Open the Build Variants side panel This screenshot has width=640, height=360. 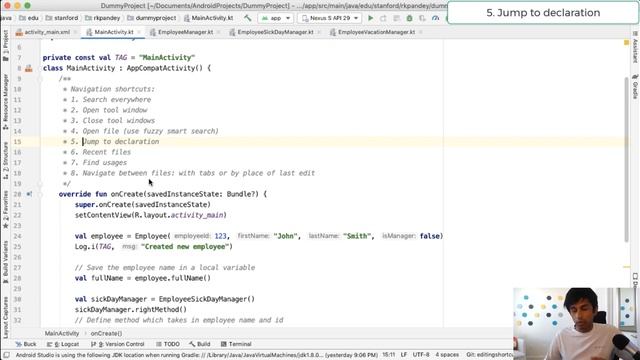[5, 262]
